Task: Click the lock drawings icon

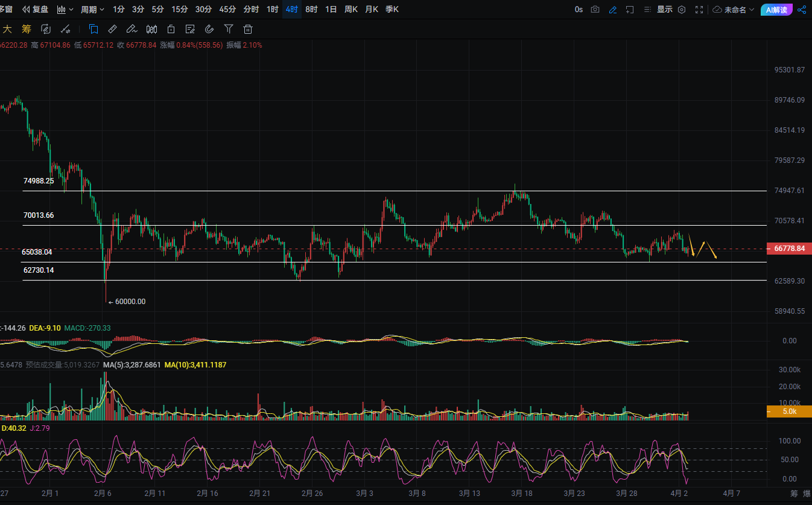Action: coord(171,29)
